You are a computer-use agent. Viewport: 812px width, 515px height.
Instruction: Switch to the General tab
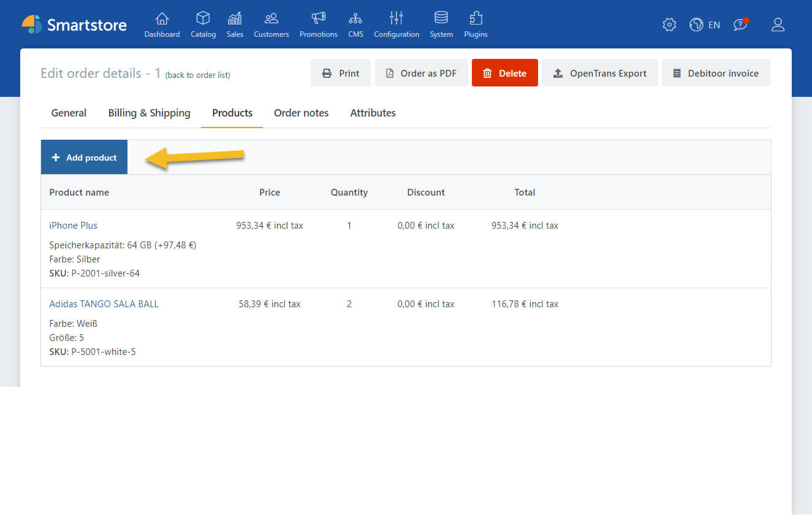[x=69, y=113]
